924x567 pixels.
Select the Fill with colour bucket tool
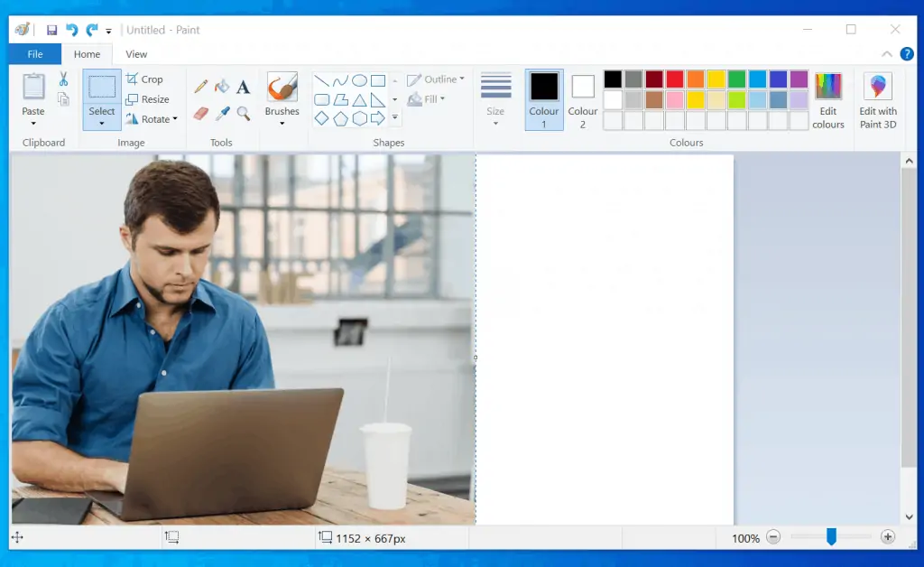pos(221,86)
